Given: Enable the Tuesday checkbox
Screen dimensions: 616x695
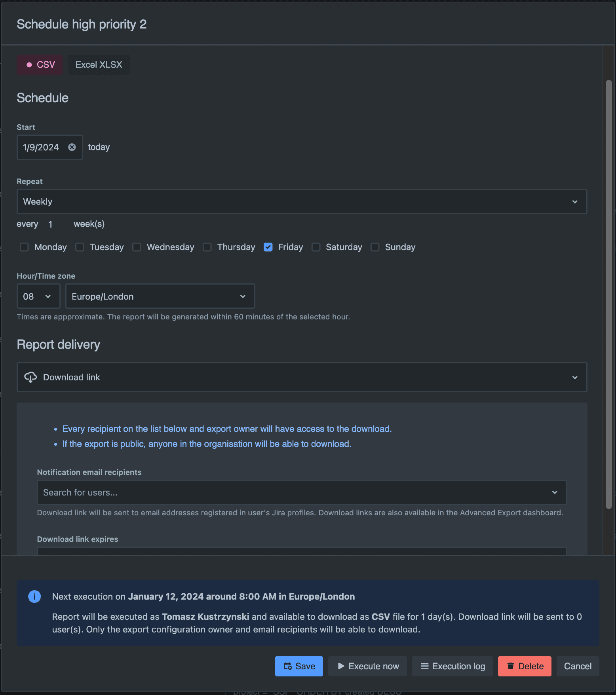Looking at the screenshot, I should coord(80,247).
